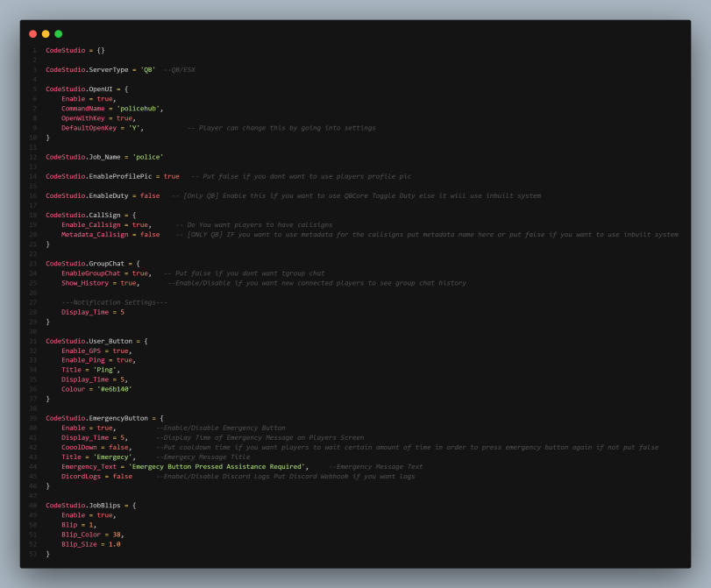The image size is (711, 588).
Task: Click the red close button of the code window
Action: click(x=32, y=34)
